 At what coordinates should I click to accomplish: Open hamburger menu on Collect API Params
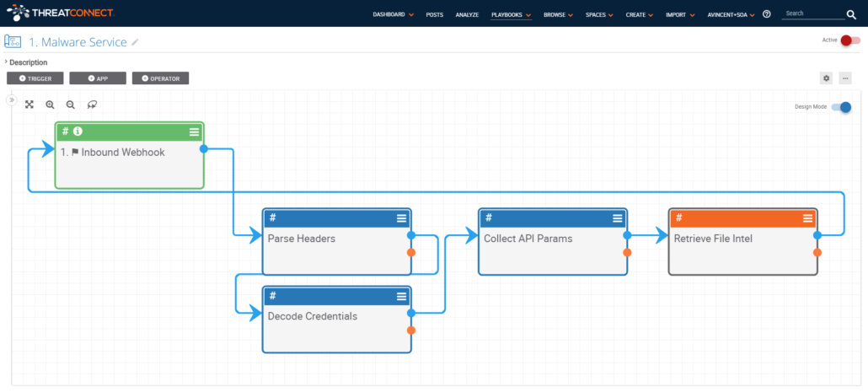coord(617,218)
